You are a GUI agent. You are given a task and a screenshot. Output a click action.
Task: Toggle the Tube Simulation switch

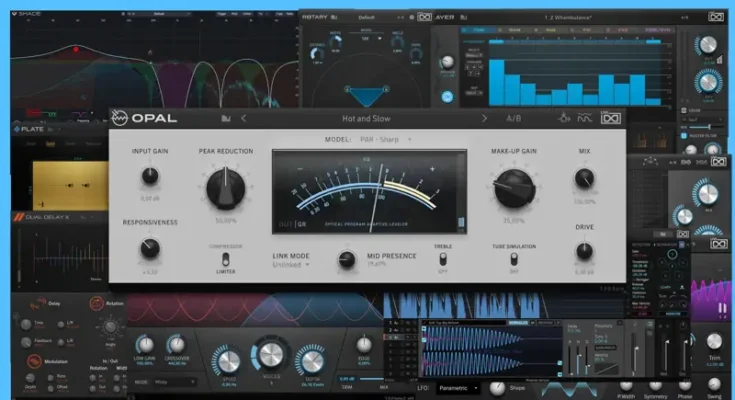514,262
